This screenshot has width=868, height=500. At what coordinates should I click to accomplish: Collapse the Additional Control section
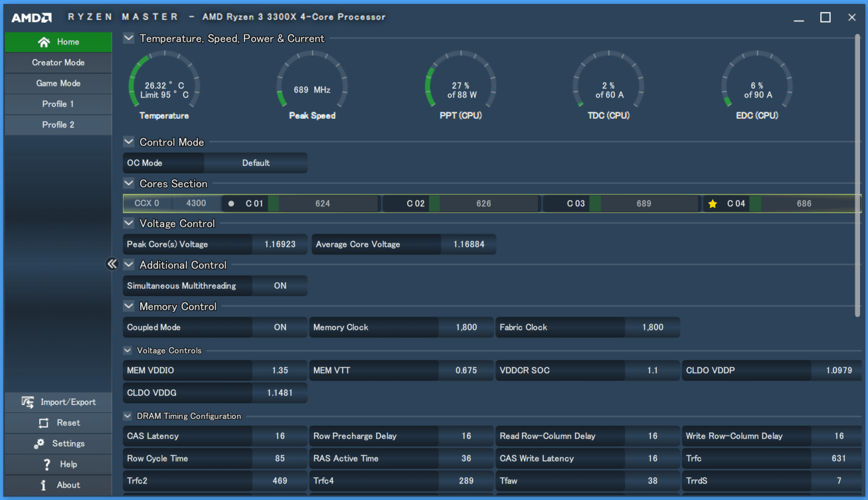pyautogui.click(x=129, y=264)
